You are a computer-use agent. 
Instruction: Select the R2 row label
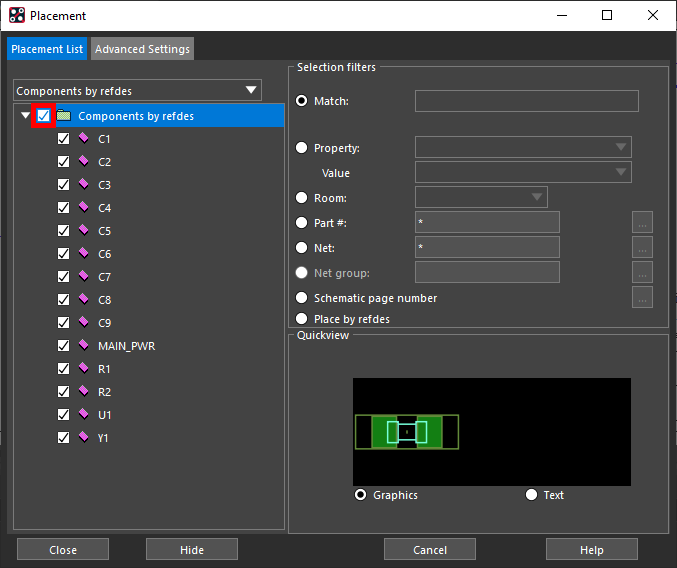coord(104,392)
